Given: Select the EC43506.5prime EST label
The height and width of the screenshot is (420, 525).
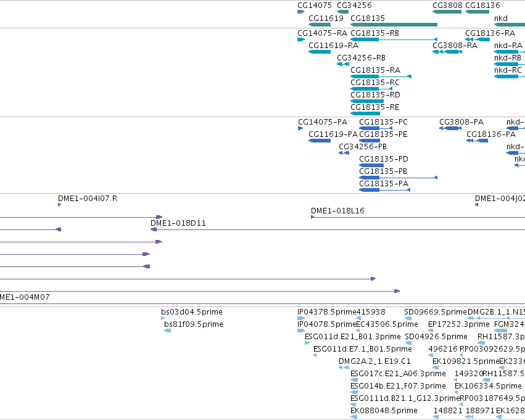Looking at the screenshot, I should [x=387, y=324].
